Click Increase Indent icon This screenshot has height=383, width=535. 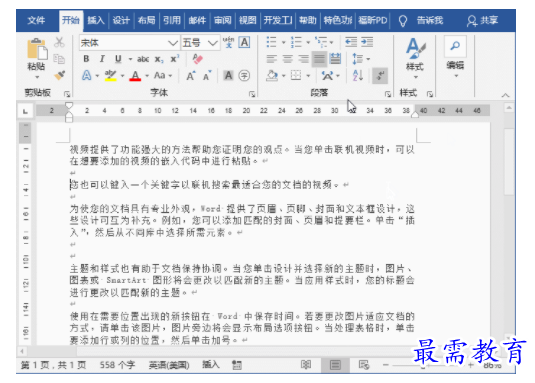(x=367, y=42)
